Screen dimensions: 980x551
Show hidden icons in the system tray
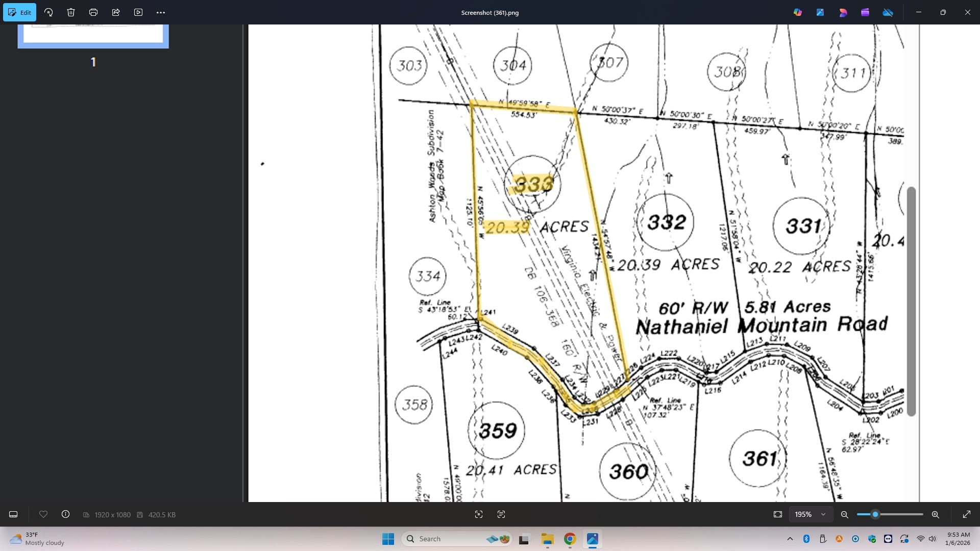point(790,539)
